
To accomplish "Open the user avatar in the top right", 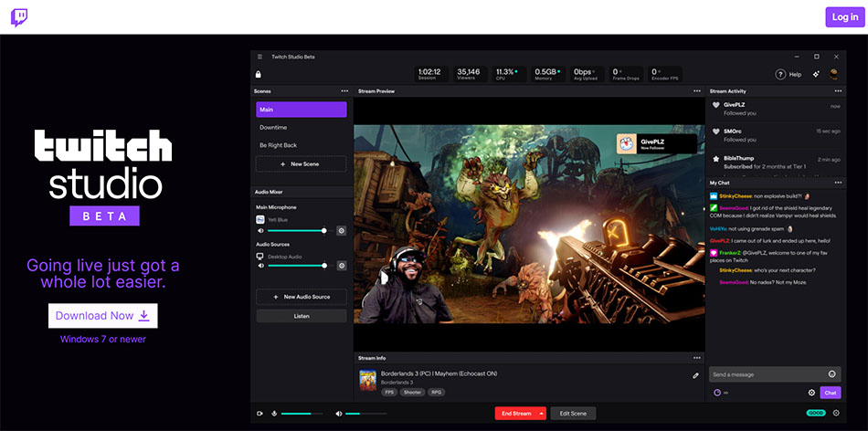I will click(833, 74).
